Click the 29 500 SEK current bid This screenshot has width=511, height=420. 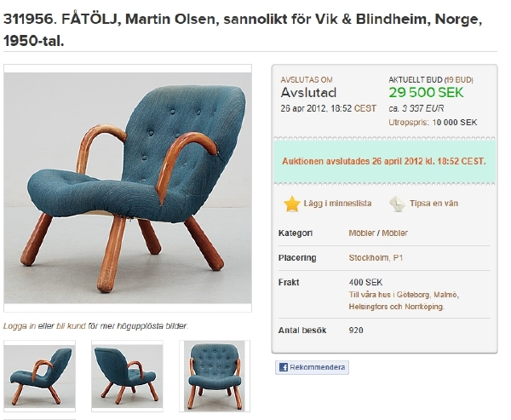pos(426,93)
